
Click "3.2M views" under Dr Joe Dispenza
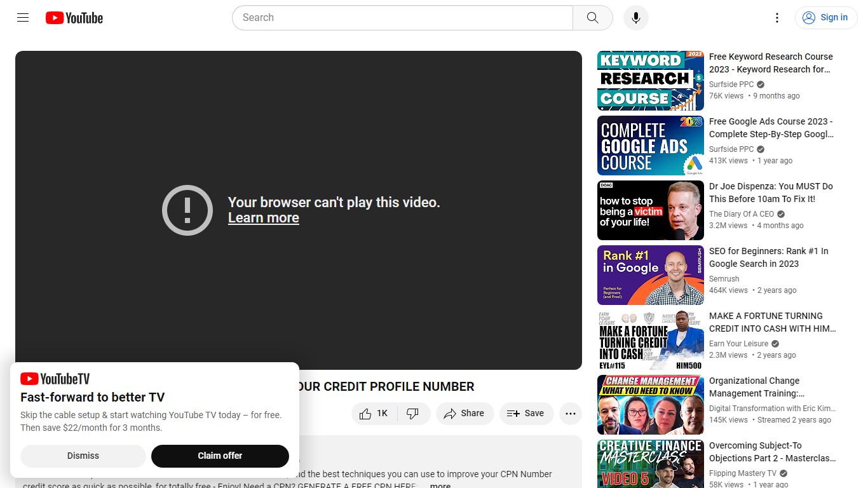click(x=728, y=226)
